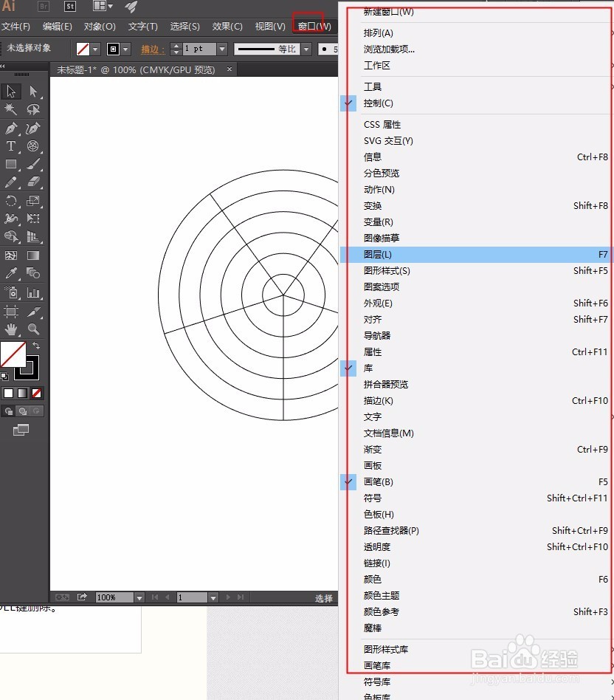Switch paint mode to Gradient
Image resolution: width=614 pixels, height=700 pixels.
point(22,393)
